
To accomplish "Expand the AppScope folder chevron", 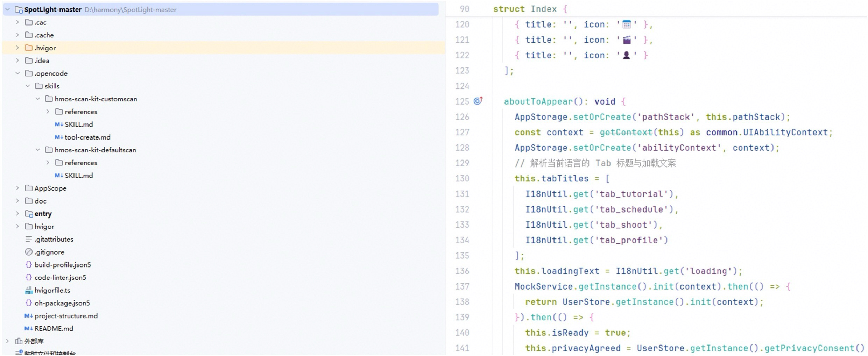I will click(17, 188).
